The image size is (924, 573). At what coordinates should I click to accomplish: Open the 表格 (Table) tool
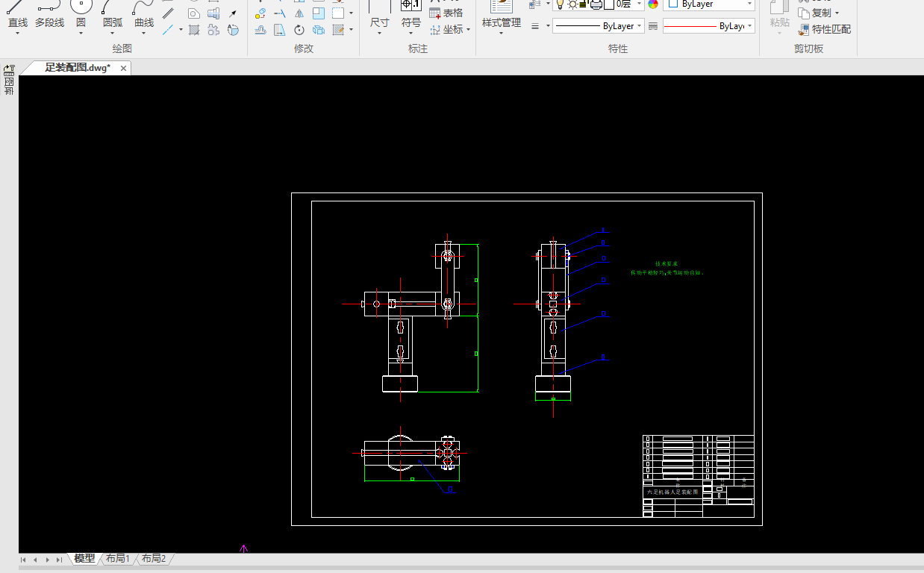click(446, 13)
